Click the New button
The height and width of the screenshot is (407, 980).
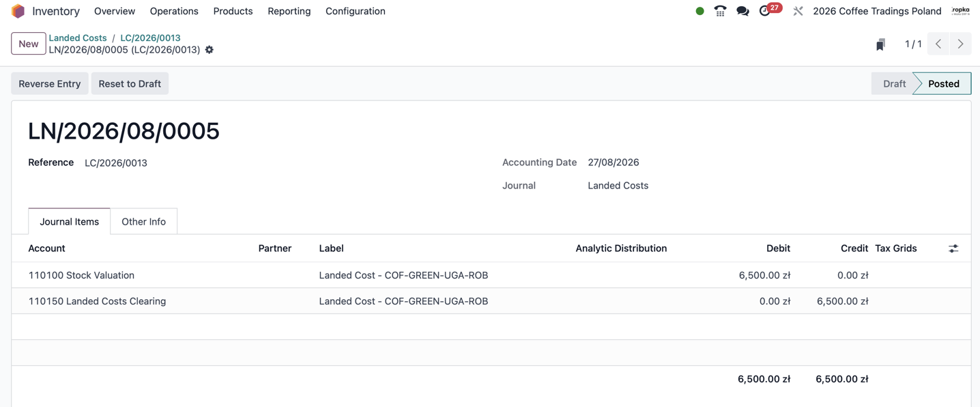tap(29, 44)
